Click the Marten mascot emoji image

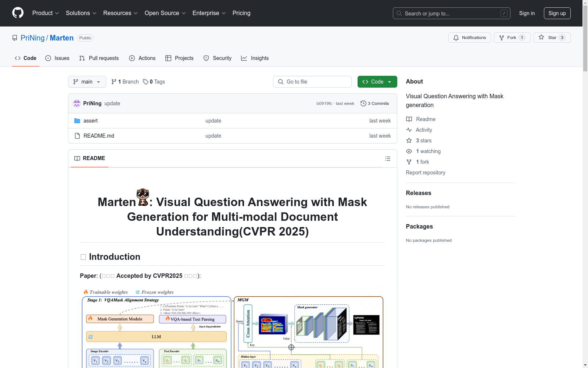[x=143, y=197]
